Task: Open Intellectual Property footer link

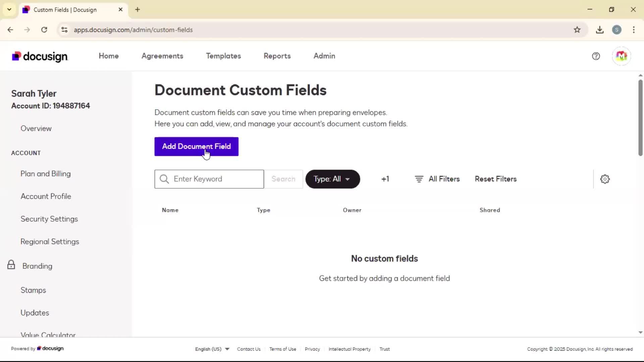Action: [x=350, y=349]
